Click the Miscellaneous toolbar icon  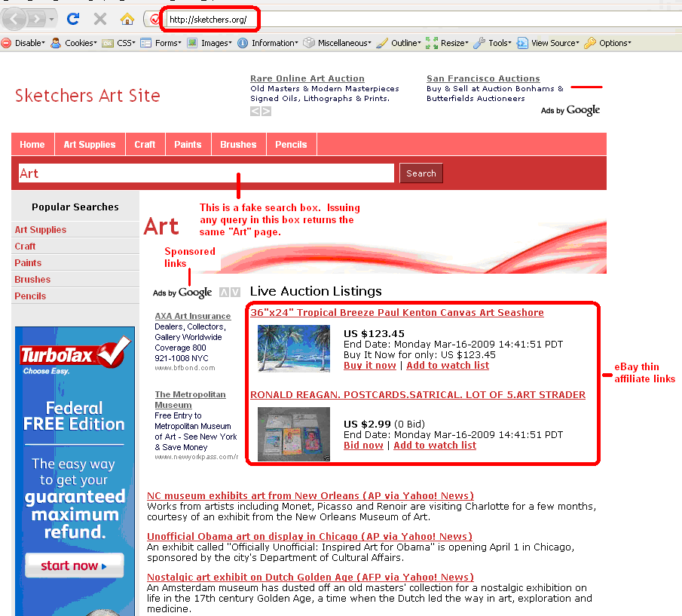[x=309, y=43]
